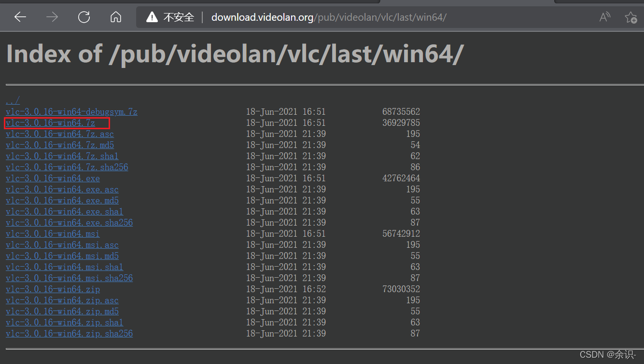
Task: Click the URL in the address bar
Action: [329, 17]
